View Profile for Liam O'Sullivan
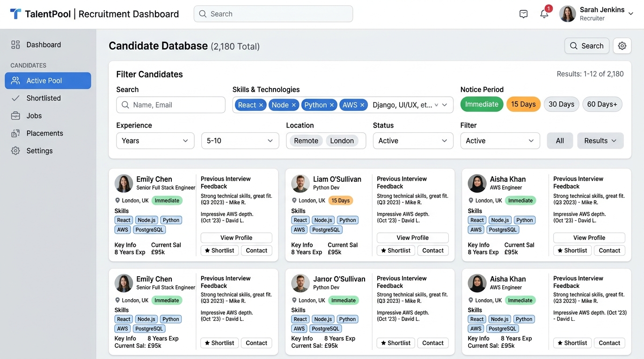This screenshot has height=359, width=644. coord(413,237)
